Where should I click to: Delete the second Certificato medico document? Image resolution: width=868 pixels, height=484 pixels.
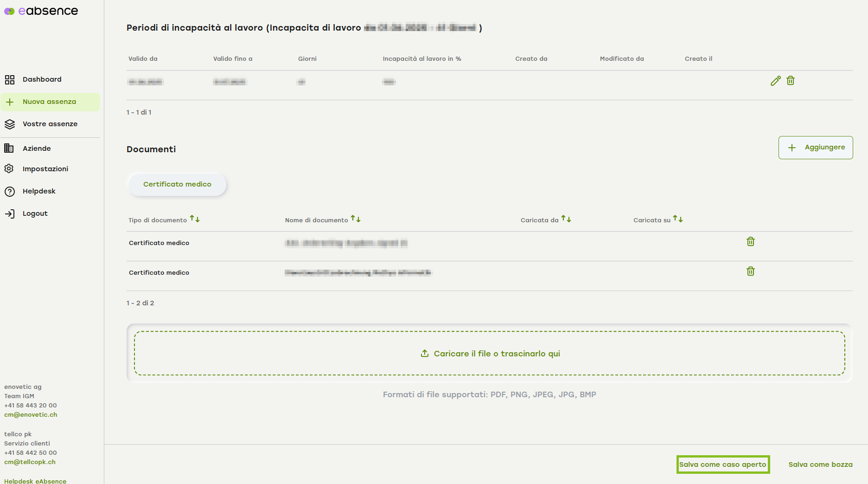750,271
